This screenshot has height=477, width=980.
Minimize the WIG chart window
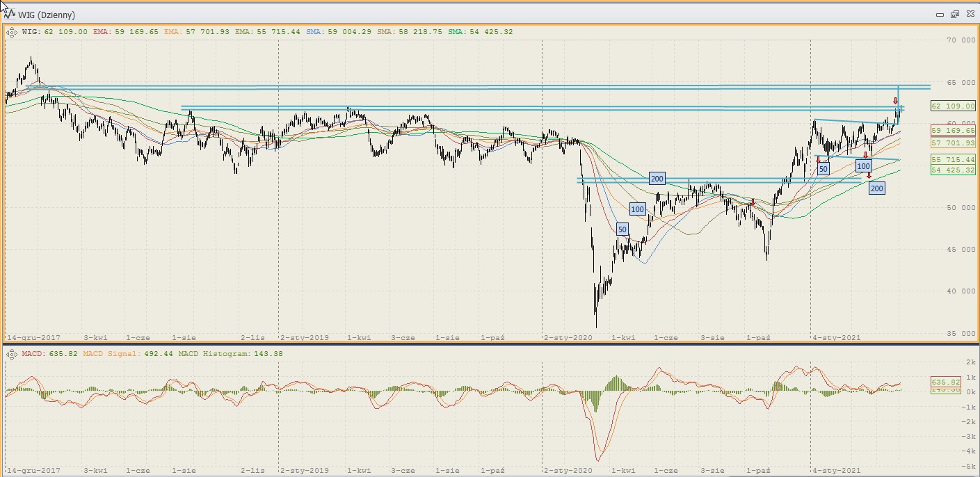(x=940, y=15)
